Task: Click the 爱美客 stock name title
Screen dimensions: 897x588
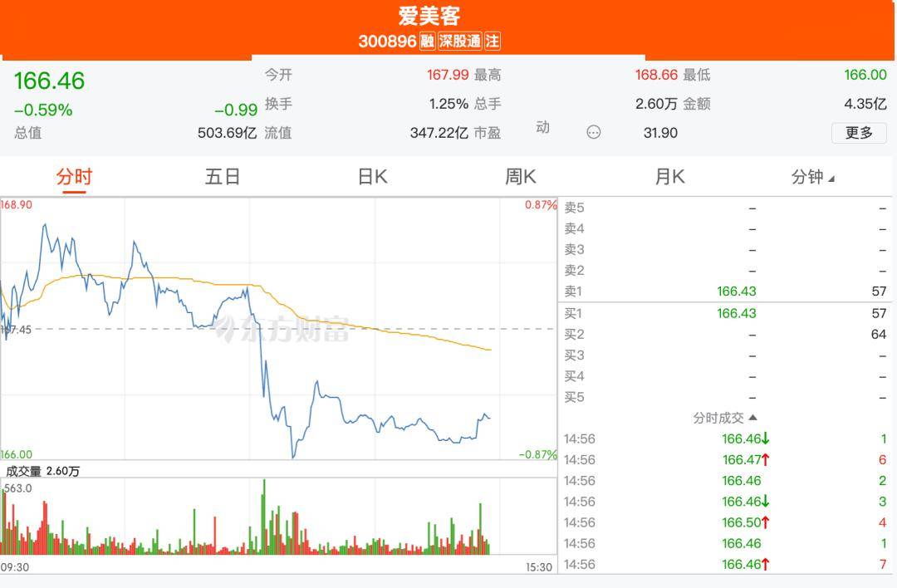Action: (429, 16)
